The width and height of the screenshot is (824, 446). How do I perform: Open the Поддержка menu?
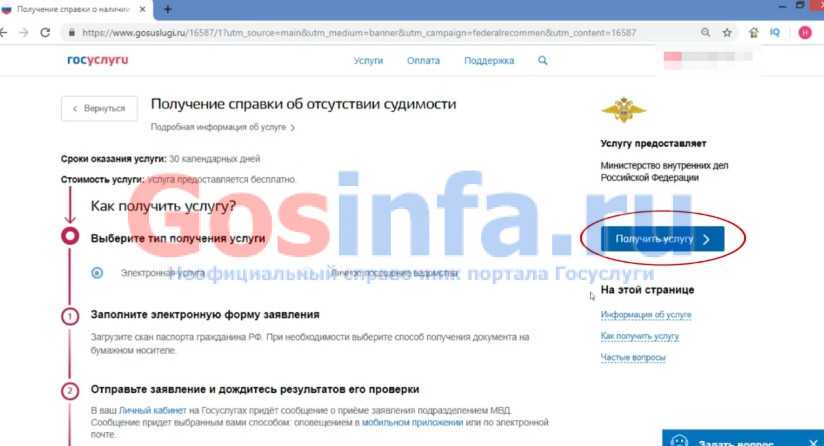pos(489,61)
